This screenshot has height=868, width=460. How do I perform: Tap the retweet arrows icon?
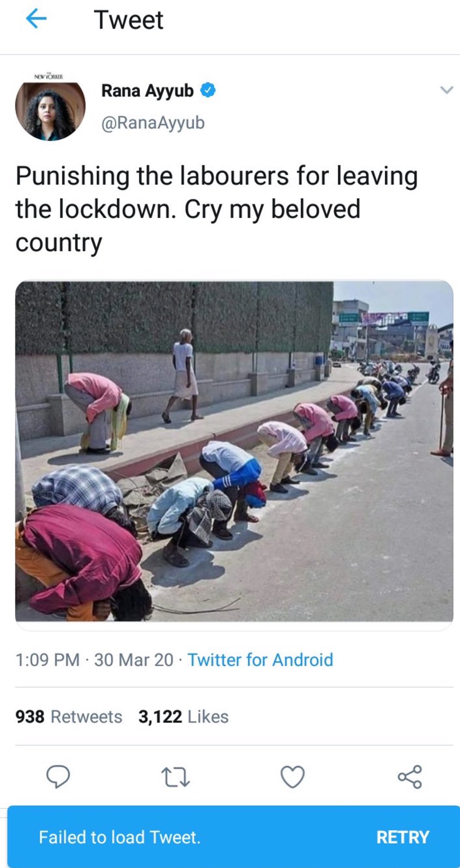point(175,777)
